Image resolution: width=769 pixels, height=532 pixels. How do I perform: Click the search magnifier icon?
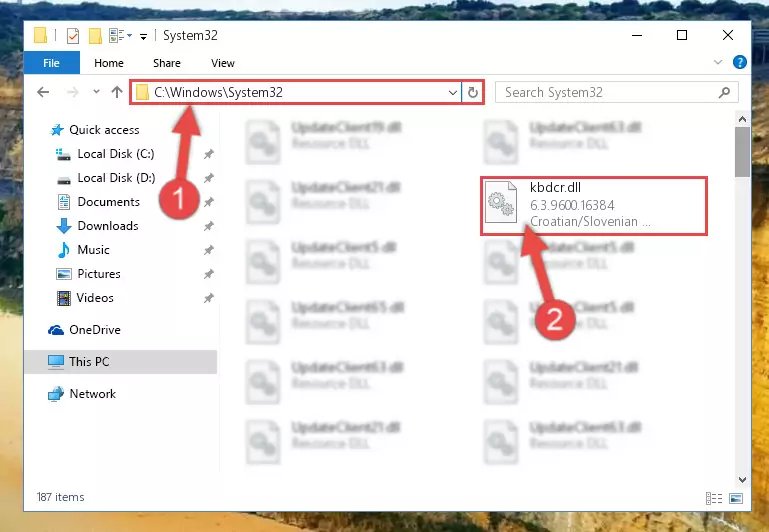coord(724,92)
